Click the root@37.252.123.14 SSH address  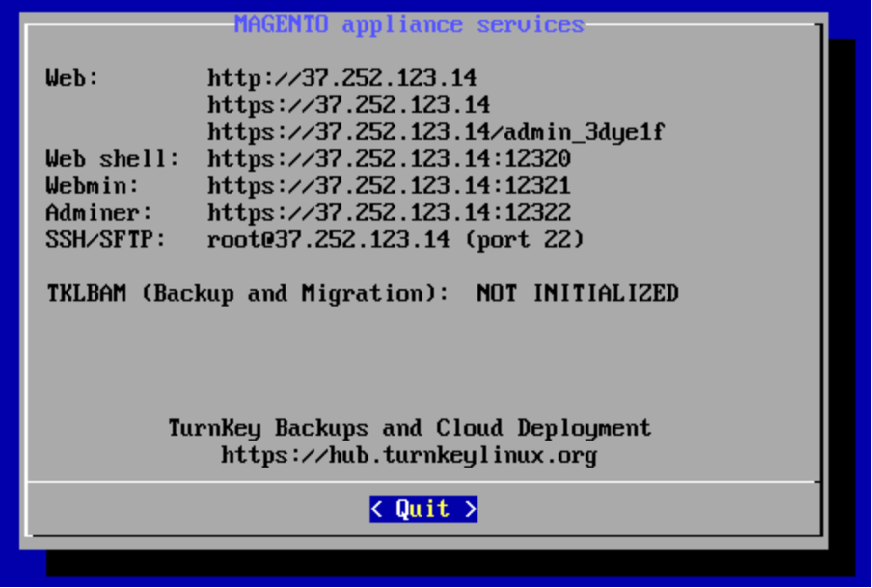pos(329,239)
